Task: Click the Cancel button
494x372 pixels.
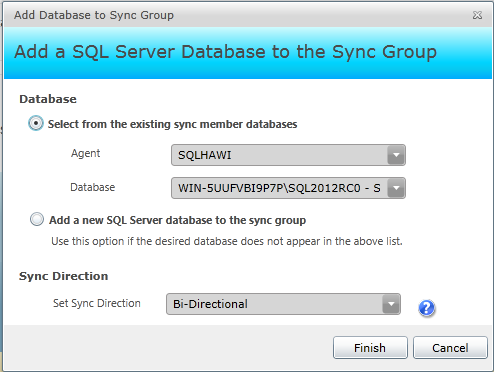Action: (450, 348)
